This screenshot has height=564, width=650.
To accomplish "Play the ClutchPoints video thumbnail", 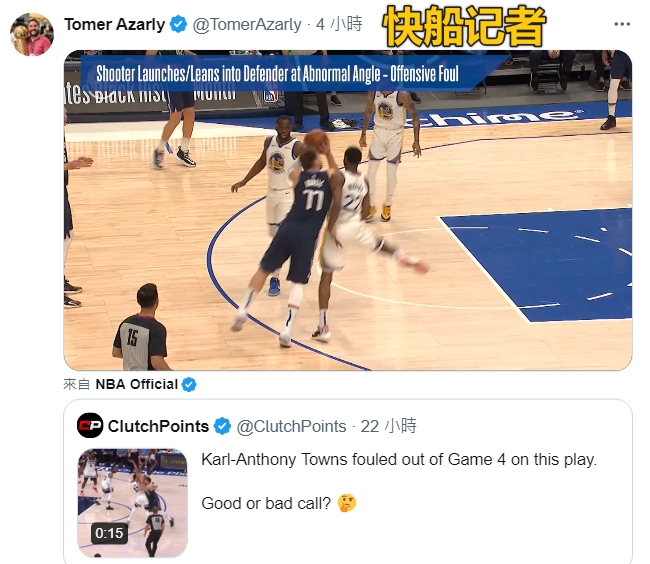I will click(x=133, y=503).
